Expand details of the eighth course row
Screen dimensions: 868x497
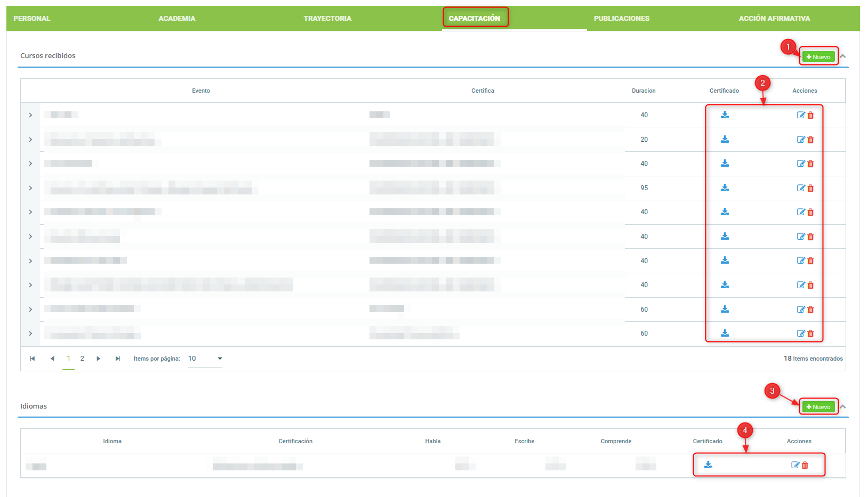(30, 285)
